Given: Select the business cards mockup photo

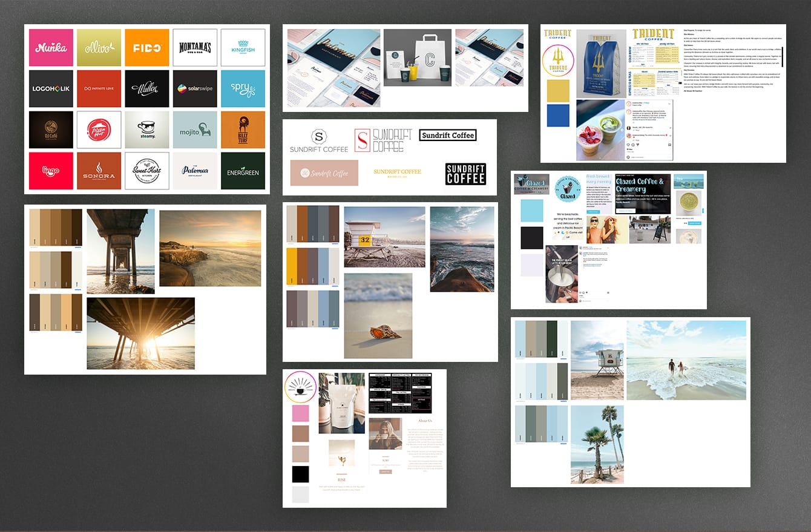Looking at the screenshot, I should click(490, 57).
